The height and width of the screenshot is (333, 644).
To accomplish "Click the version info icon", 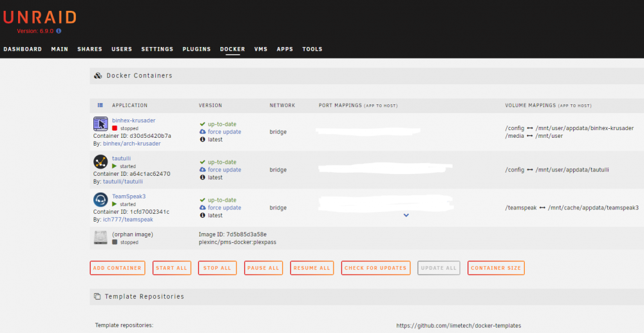I will [59, 31].
